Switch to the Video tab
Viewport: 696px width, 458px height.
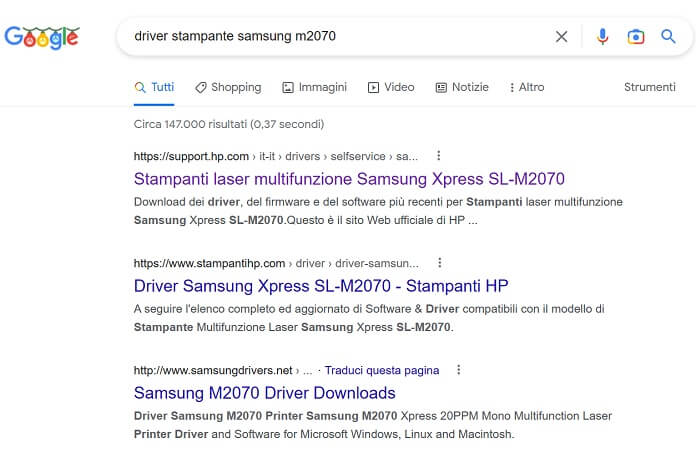pos(391,87)
